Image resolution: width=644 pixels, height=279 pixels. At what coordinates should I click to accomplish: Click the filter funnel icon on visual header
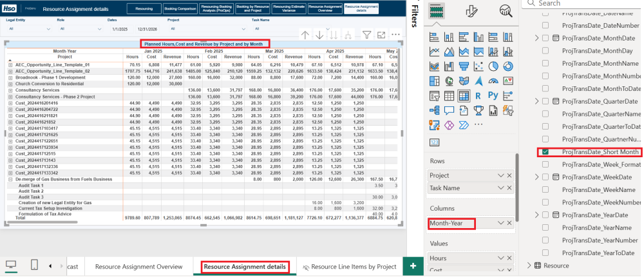pos(366,35)
